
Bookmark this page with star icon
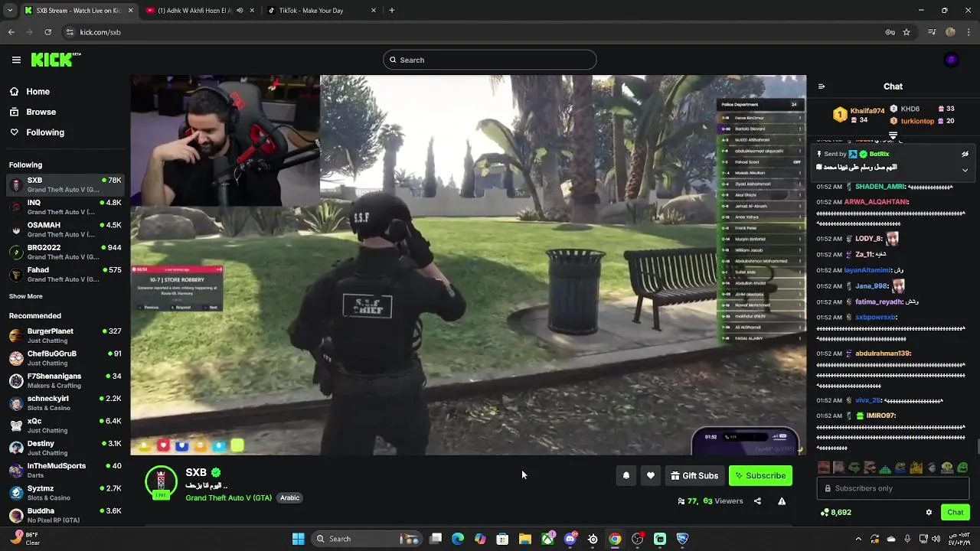[906, 32]
